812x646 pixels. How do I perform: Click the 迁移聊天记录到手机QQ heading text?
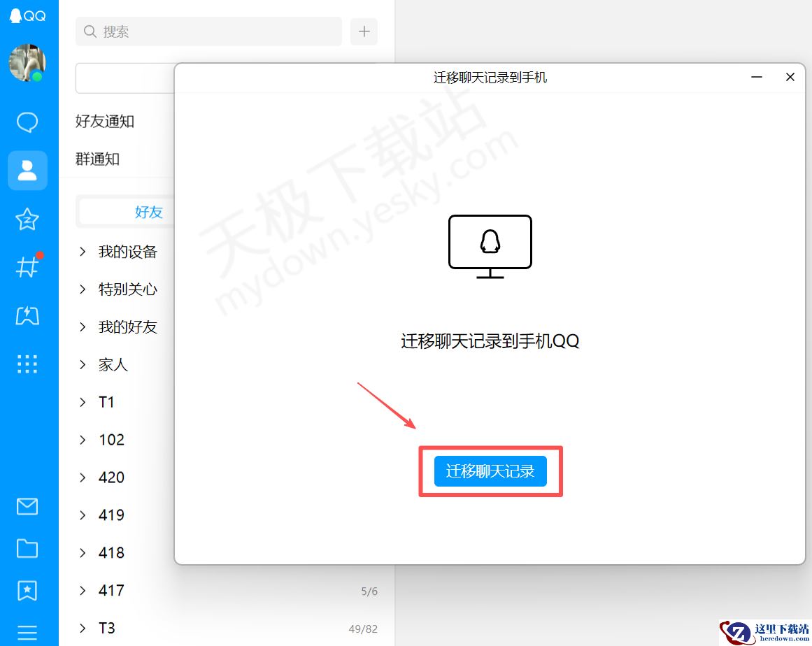tap(490, 341)
